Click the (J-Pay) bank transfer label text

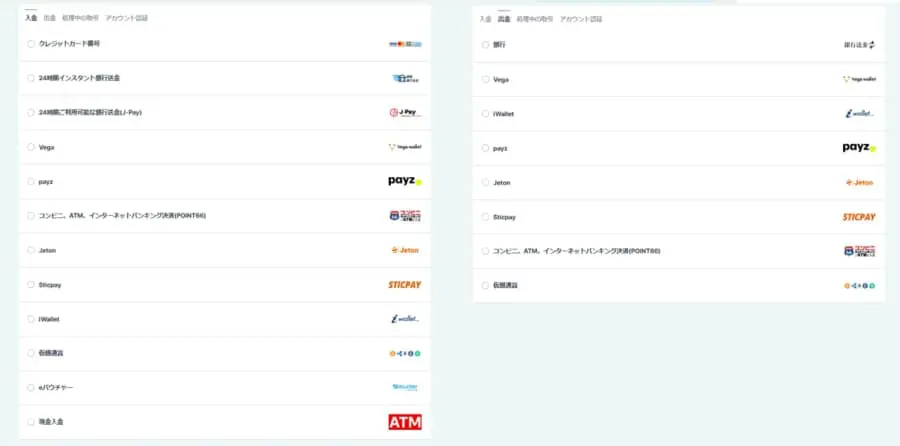[90, 113]
